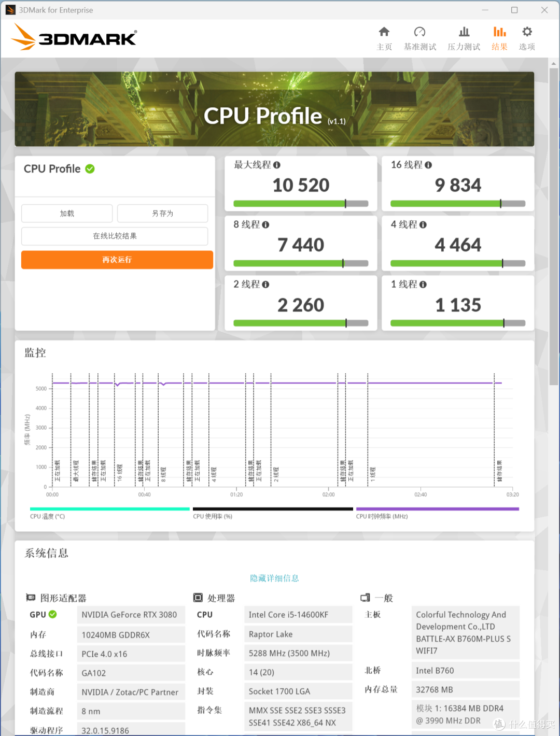Click the 最大线程 score bar

pyautogui.click(x=301, y=204)
